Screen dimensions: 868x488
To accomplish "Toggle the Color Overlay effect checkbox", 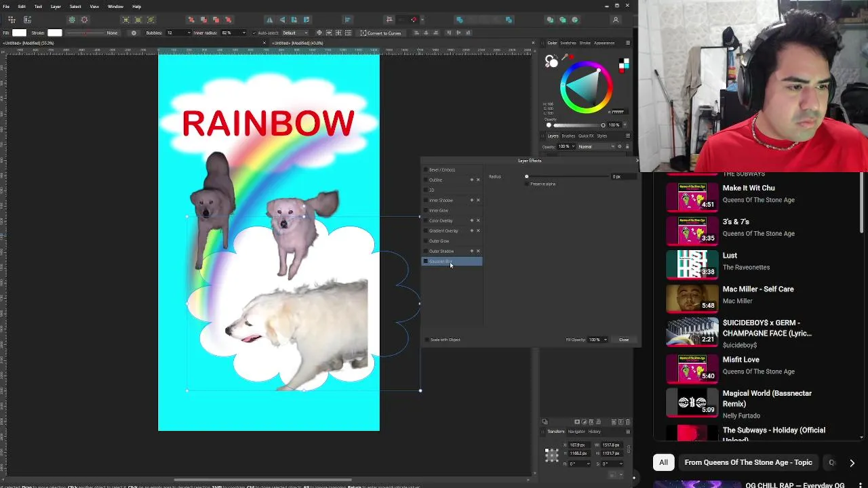I will (x=426, y=220).
